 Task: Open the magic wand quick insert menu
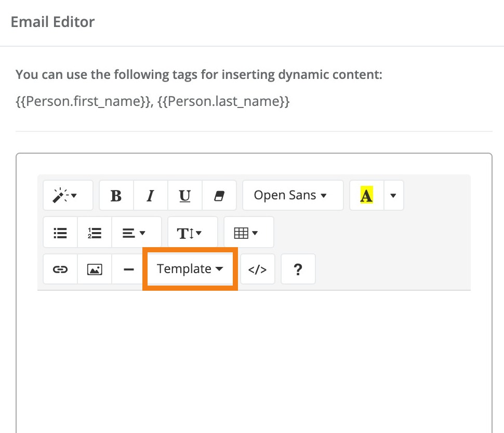[x=68, y=195]
